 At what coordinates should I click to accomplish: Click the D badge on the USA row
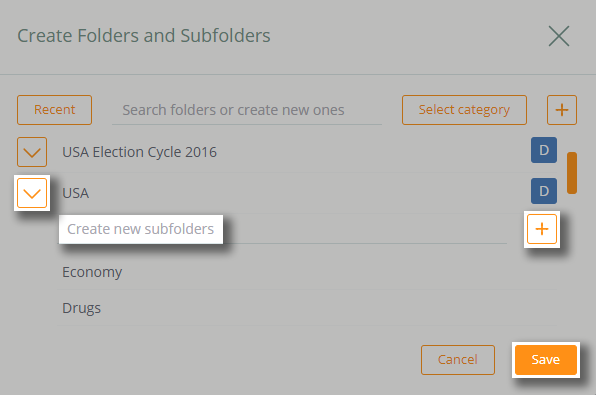point(544,191)
